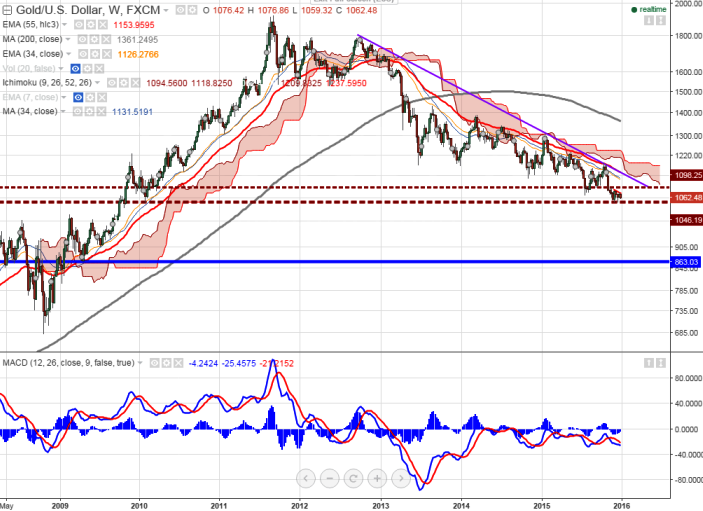The image size is (703, 511).
Task: Move MACD pane up arrow icon
Action: 649,363
